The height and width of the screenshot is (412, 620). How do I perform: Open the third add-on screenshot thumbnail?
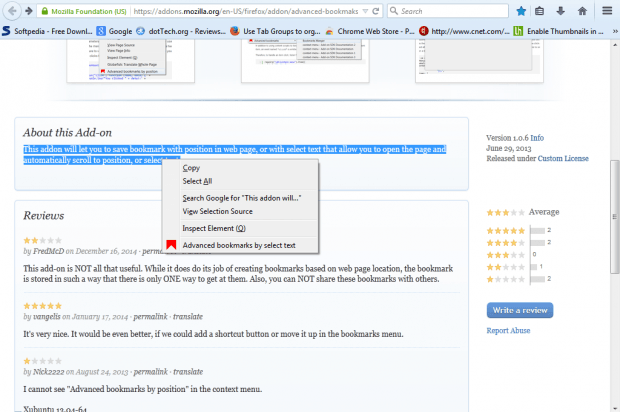(x=479, y=60)
